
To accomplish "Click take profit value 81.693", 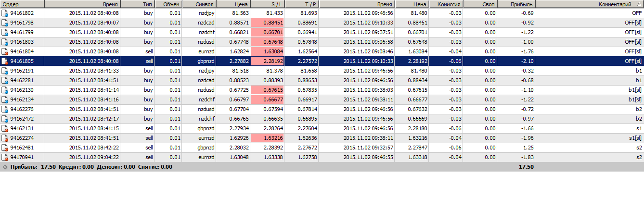I will click(x=308, y=13).
